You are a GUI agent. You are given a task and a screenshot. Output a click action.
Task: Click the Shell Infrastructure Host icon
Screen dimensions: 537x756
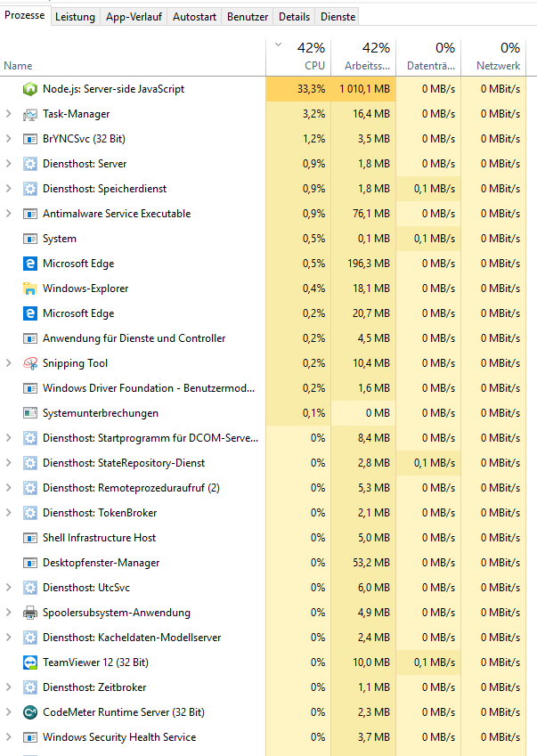[x=30, y=538]
